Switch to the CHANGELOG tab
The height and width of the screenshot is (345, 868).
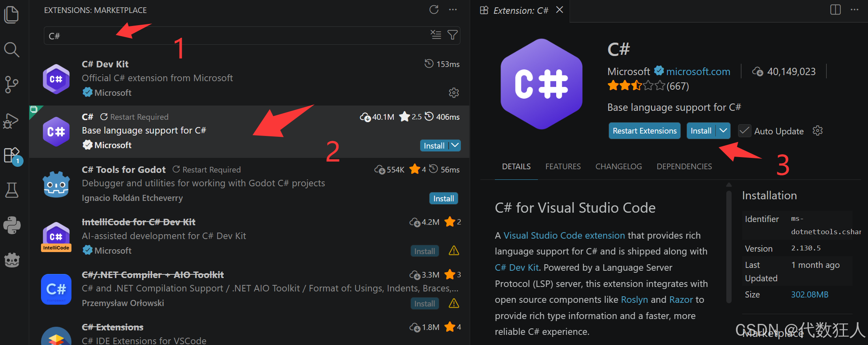(x=618, y=166)
